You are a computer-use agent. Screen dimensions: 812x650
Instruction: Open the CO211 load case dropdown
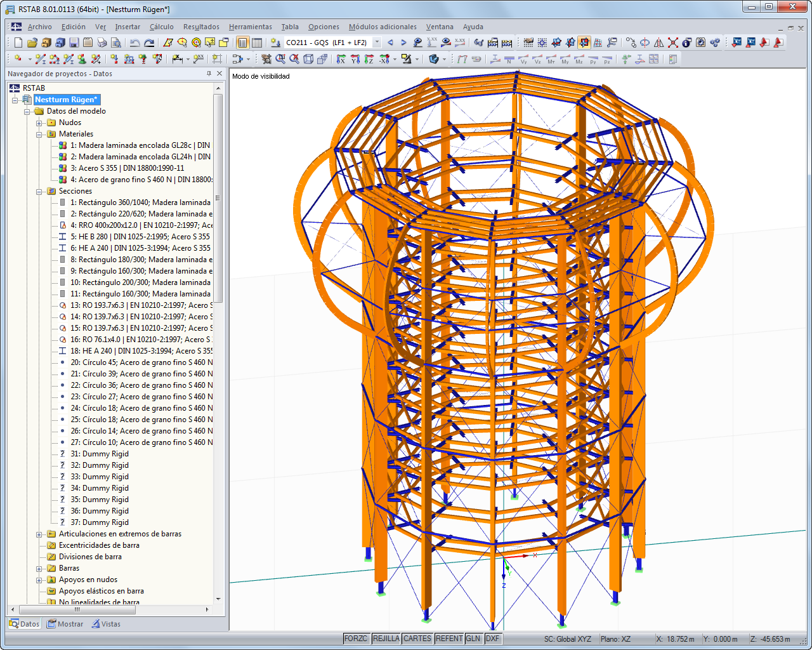377,43
